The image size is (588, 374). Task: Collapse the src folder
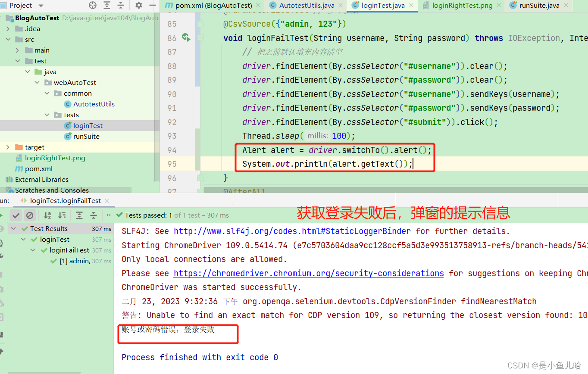coord(8,40)
